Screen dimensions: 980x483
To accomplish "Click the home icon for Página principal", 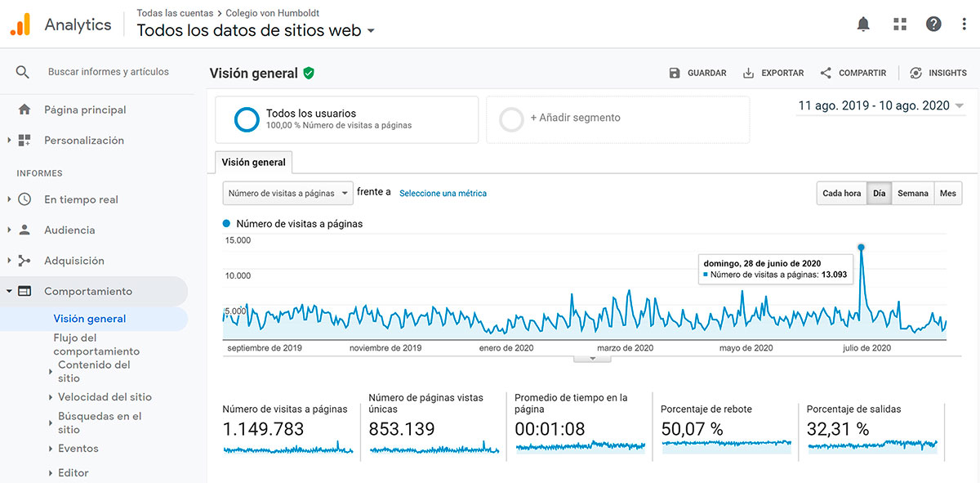I will click(24, 110).
